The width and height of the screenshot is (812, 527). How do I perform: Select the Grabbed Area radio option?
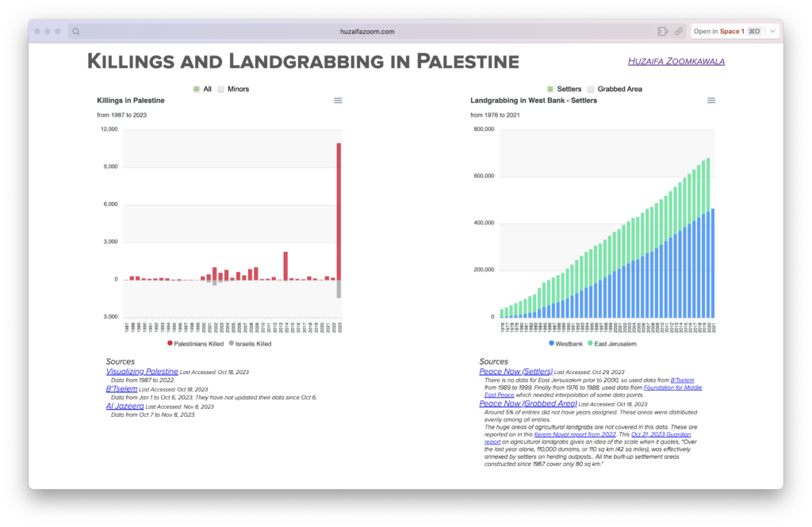point(590,89)
